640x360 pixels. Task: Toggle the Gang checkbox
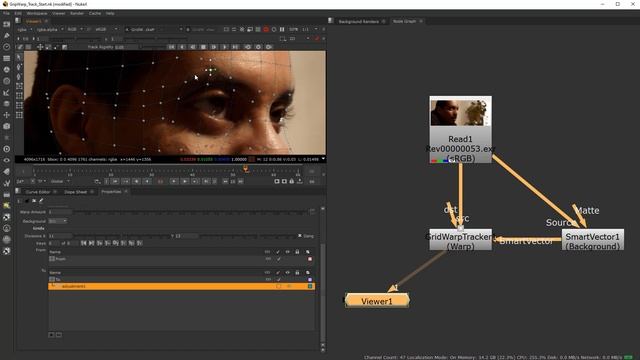(300, 236)
